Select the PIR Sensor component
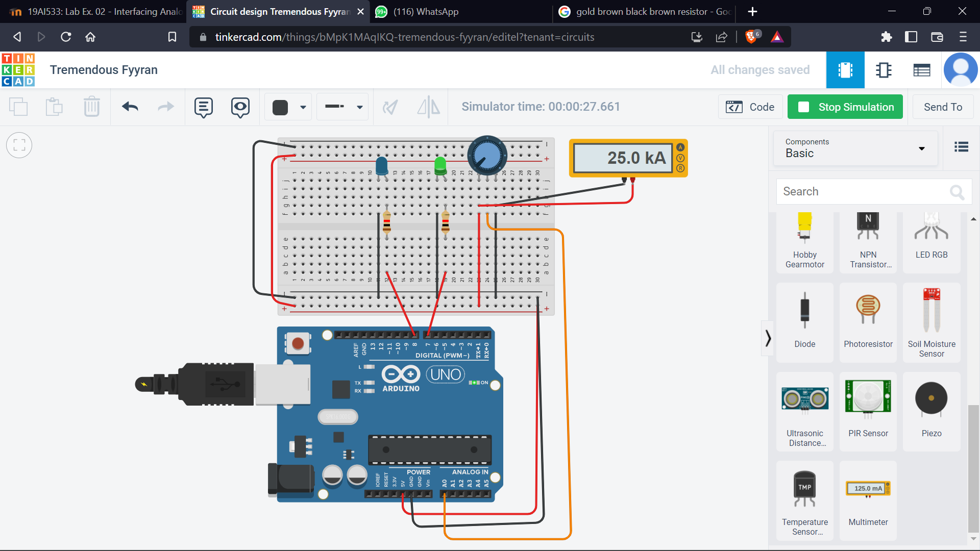Viewport: 980px width, 551px height. tap(868, 412)
